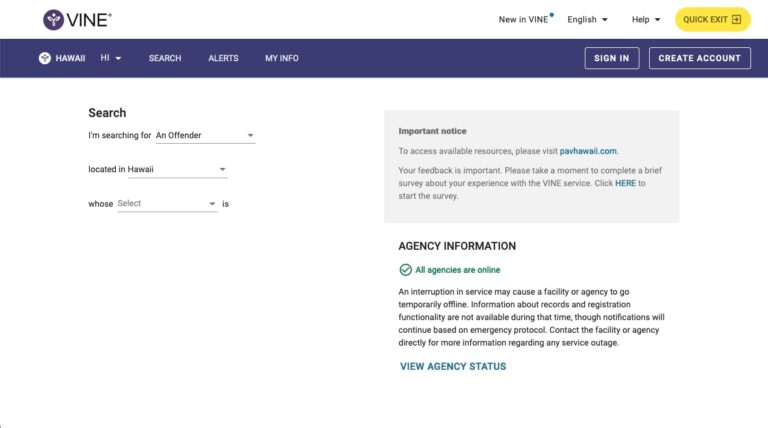Open the New in VINE link
Image resolution: width=768 pixels, height=428 pixels.
[x=524, y=19]
